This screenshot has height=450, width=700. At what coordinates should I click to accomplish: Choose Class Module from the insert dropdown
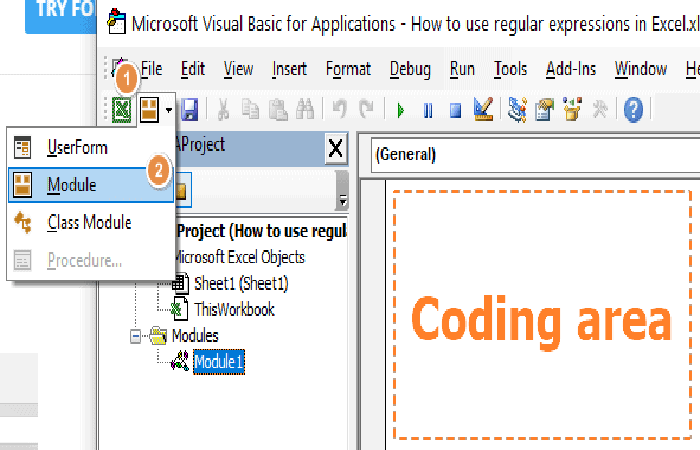tap(91, 222)
